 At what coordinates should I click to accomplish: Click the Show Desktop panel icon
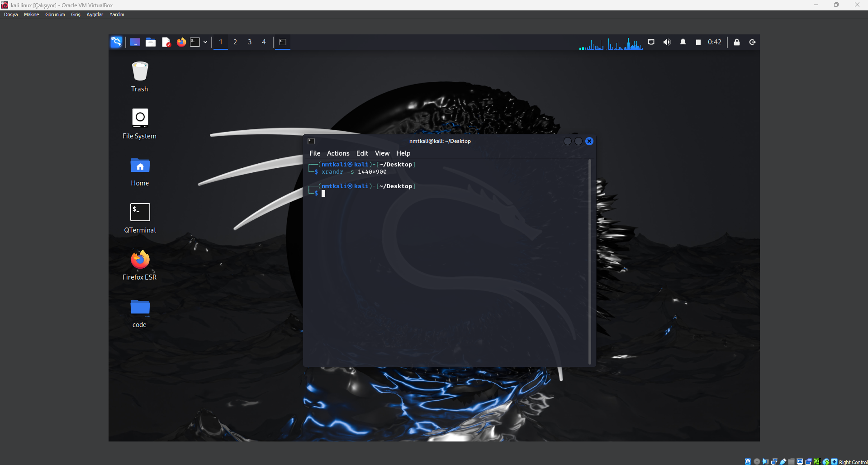pos(135,42)
